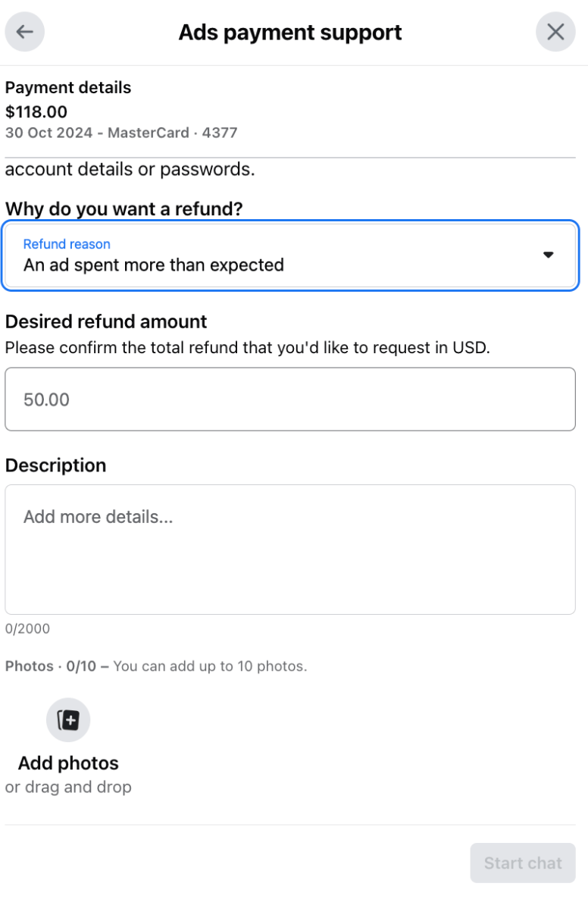Open the refund reason dropdown arrow
The height and width of the screenshot is (899, 588).
point(548,255)
